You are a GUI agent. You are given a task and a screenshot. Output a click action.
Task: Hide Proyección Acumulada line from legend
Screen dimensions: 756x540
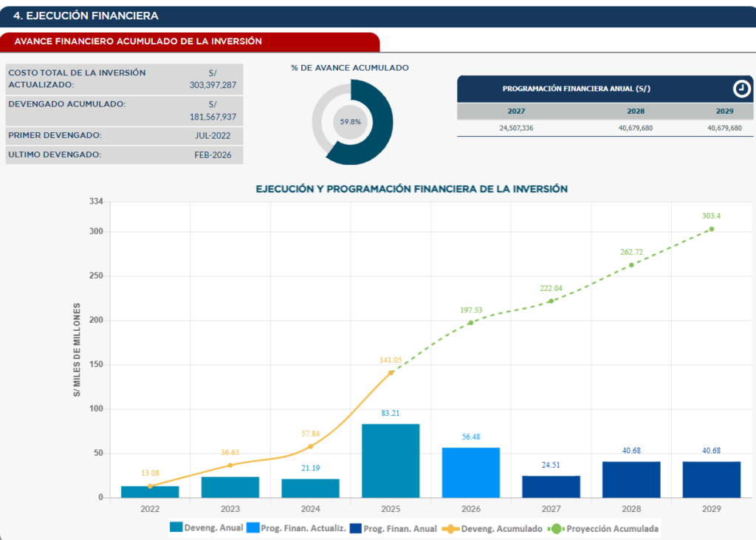(605, 528)
